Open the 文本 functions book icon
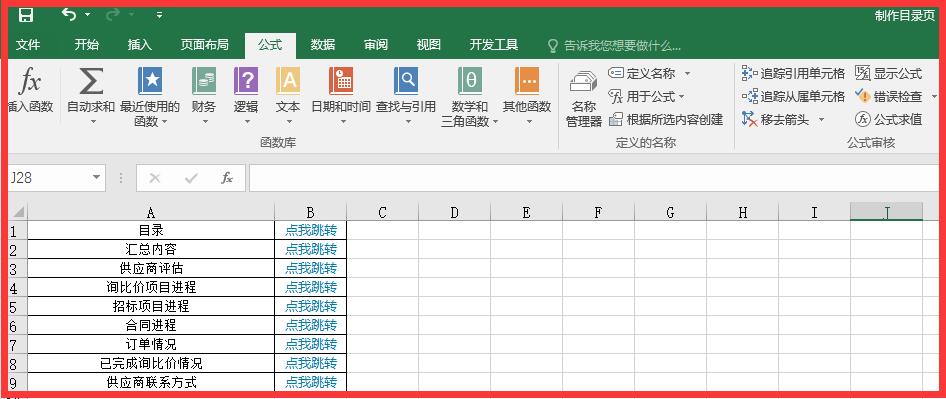Viewport: 946px width, 399px height. click(288, 81)
